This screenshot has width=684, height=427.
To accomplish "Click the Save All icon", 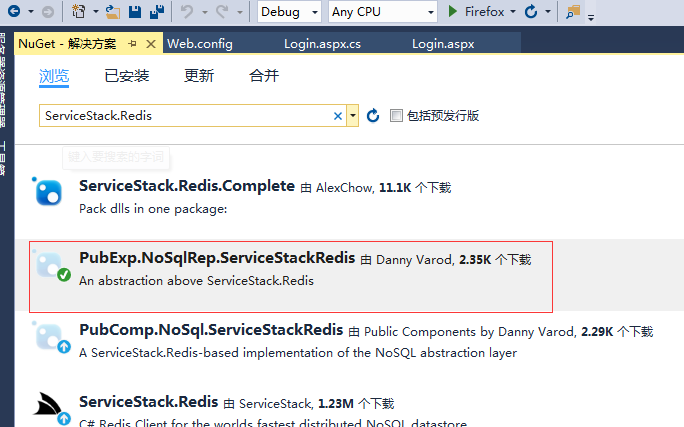I will pos(157,12).
